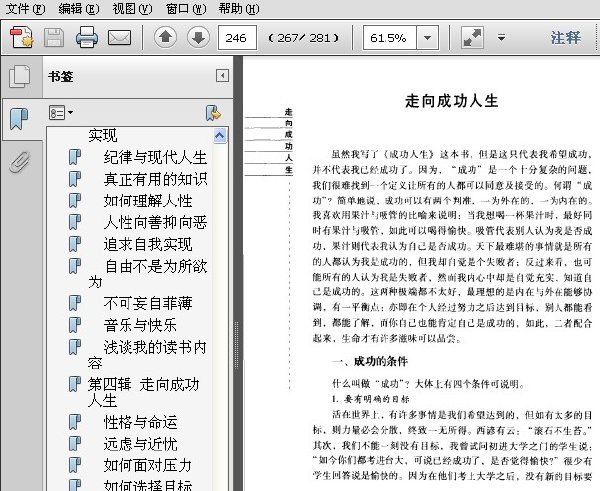
Task: Click bookmark icon beside 音乐与快乐
Action: click(x=75, y=325)
